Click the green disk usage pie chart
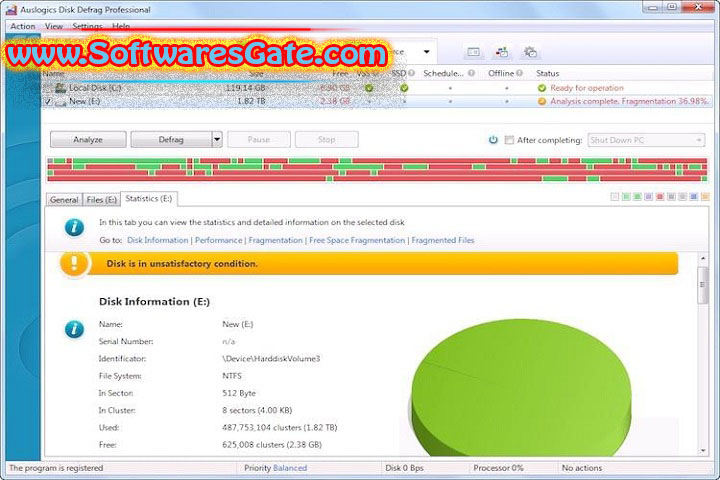Screen dimensions: 720x480 (521, 388)
